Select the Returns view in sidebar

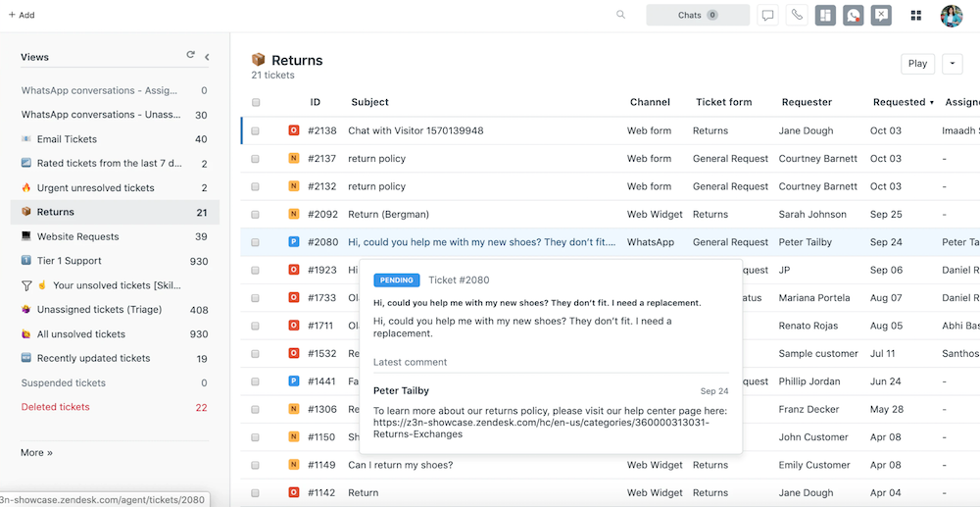point(115,212)
